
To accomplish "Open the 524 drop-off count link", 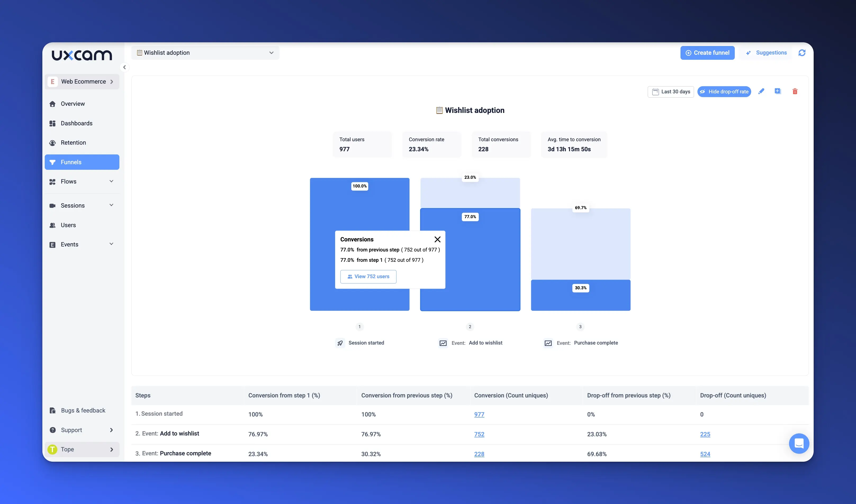I will click(705, 454).
